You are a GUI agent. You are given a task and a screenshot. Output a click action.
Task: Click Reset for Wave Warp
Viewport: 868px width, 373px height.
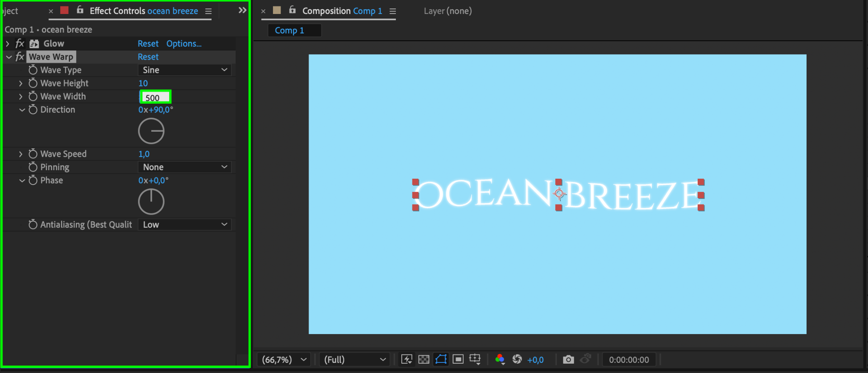(x=148, y=57)
